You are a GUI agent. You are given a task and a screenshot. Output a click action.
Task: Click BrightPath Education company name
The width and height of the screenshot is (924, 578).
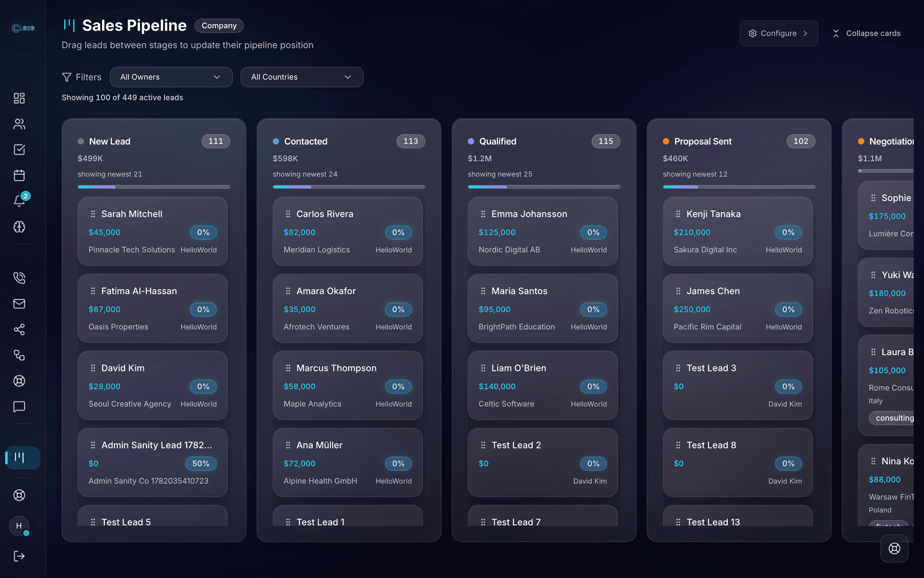click(517, 327)
